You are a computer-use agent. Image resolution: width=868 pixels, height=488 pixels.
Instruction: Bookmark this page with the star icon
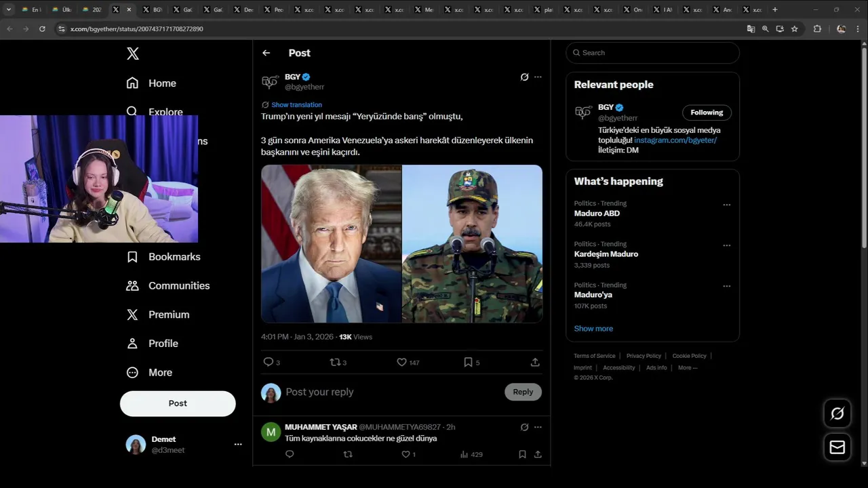click(x=795, y=29)
